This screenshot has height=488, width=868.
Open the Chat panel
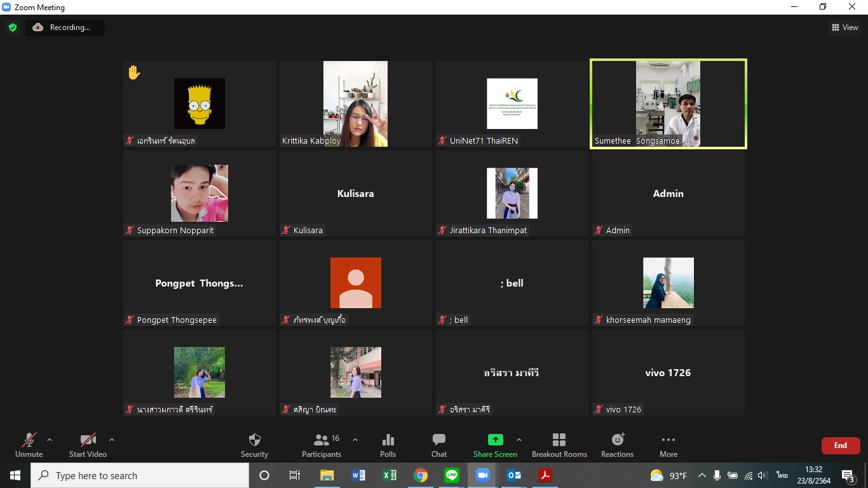click(438, 445)
